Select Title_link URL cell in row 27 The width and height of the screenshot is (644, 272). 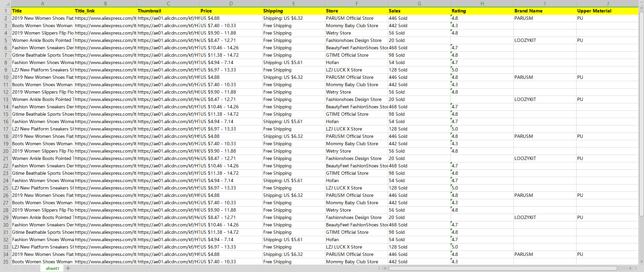[105, 203]
